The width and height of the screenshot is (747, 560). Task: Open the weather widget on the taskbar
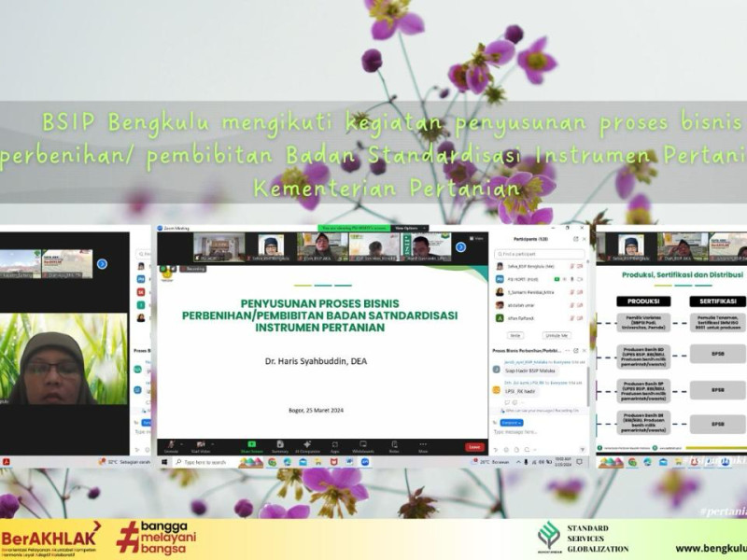[489, 462]
